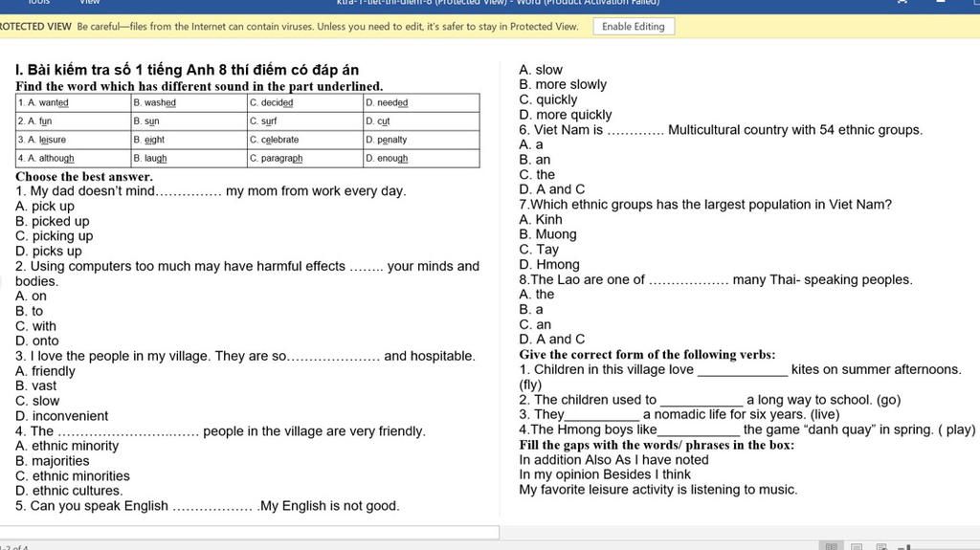Click answer option 'A. Kinh'
This screenshot has height=550, width=980.
click(541, 219)
